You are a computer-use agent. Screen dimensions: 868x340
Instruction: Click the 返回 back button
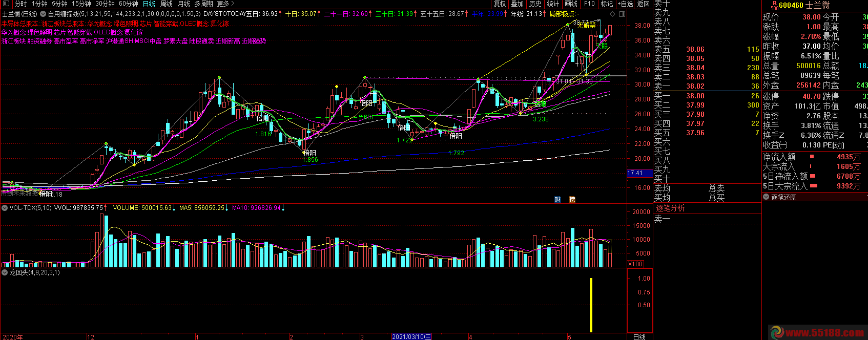[644, 4]
